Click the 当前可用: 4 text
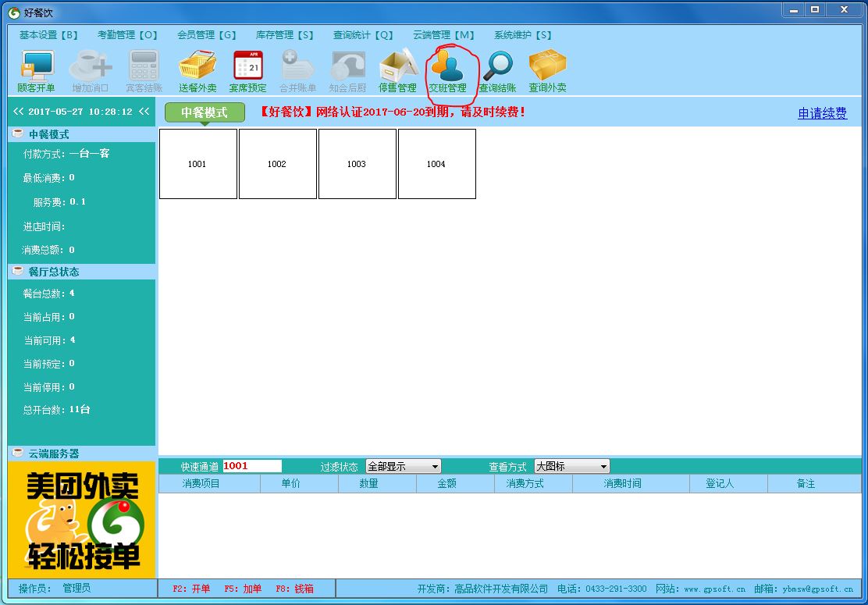Image resolution: width=868 pixels, height=605 pixels. coord(49,340)
